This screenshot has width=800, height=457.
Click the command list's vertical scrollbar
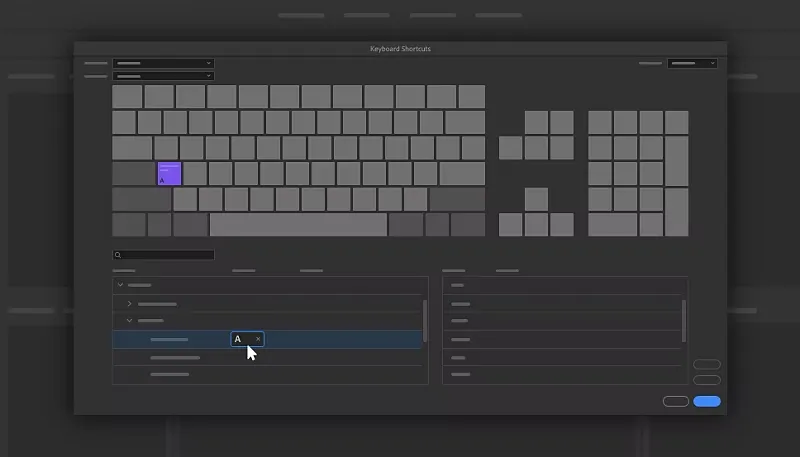pos(424,321)
